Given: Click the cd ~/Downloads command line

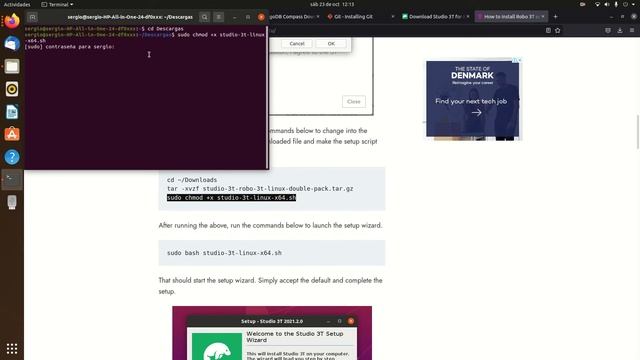Looking at the screenshot, I should (192, 180).
